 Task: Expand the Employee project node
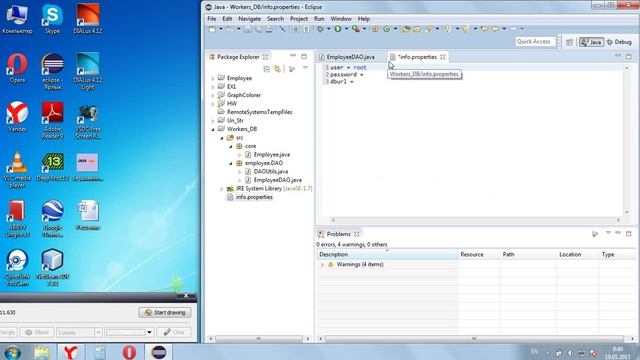[x=213, y=78]
